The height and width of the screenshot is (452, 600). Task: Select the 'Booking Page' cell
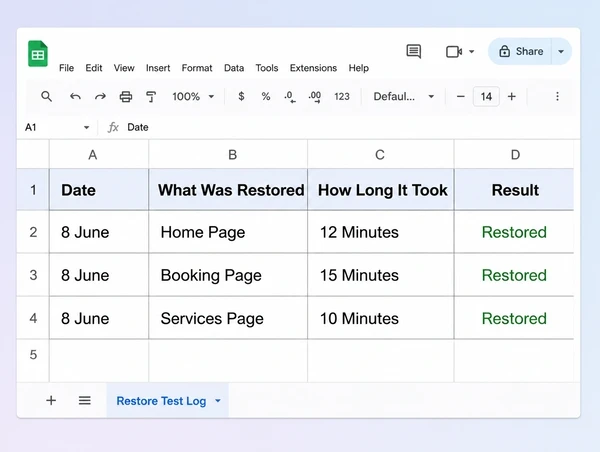pos(228,275)
